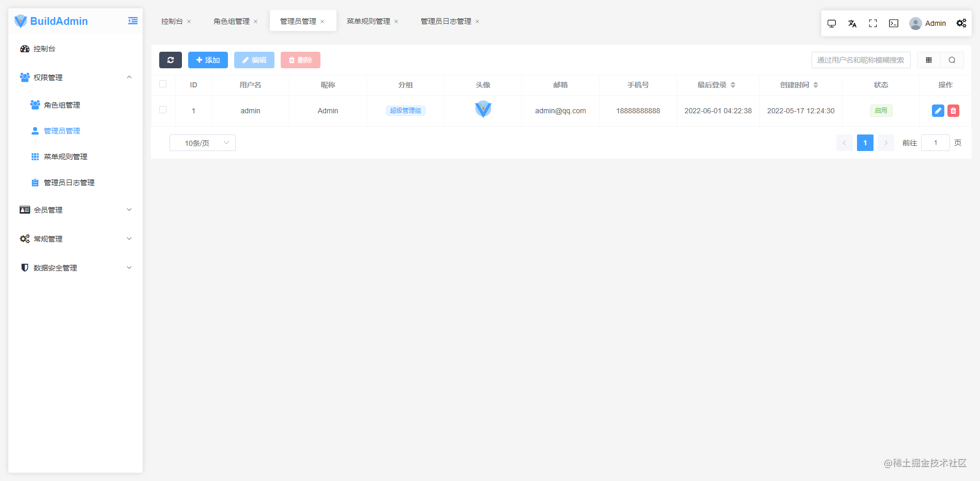The height and width of the screenshot is (481, 980).
Task: Open 管理员日志管理 in the sidebar
Action: point(75,183)
